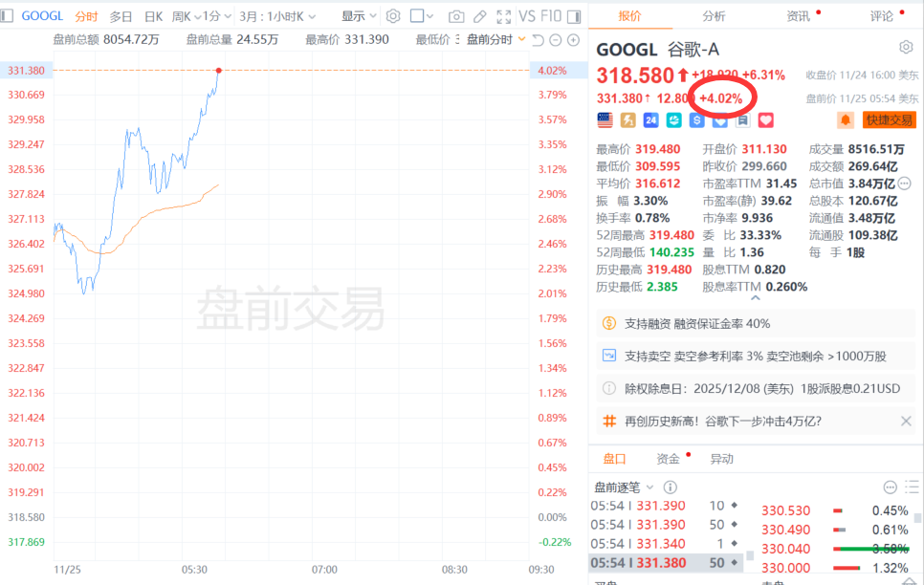
Task: Open the circle menu beside 总市值
Action: 905,184
